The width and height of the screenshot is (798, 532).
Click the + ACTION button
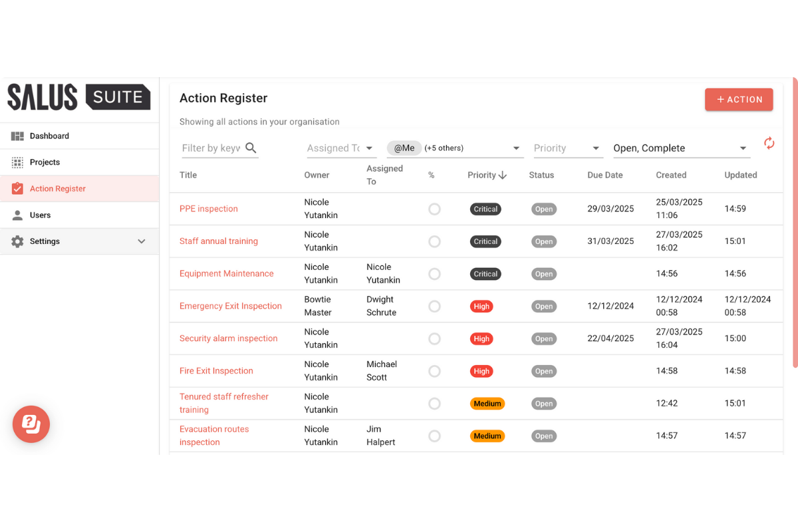coord(739,100)
